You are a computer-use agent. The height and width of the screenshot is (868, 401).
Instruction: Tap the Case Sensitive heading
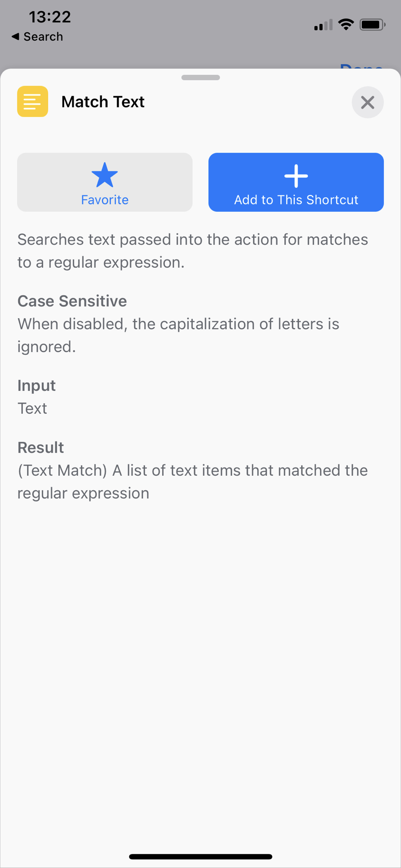pos(72,301)
